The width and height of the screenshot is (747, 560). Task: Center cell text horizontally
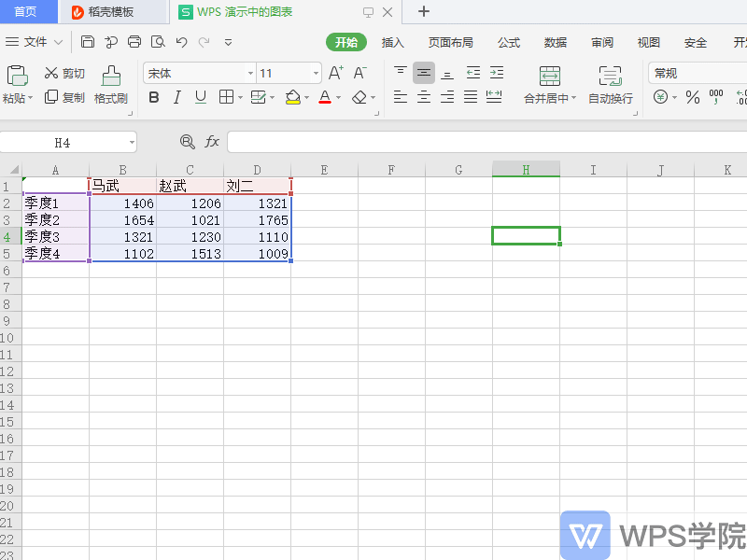(x=424, y=97)
